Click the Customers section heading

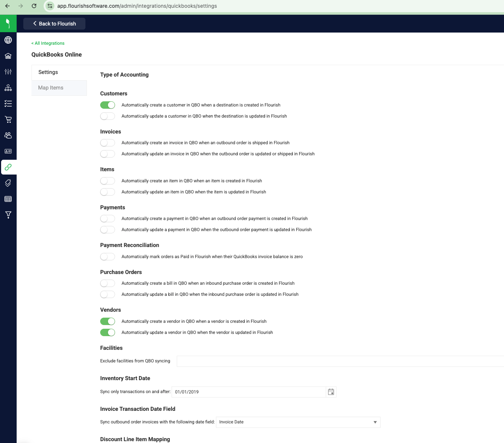(x=114, y=94)
